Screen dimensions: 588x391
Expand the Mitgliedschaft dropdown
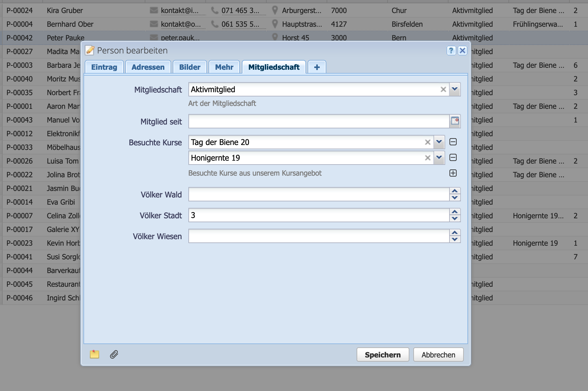click(455, 89)
